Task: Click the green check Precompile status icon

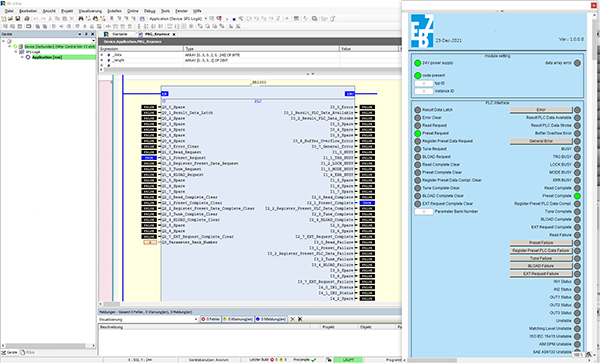Action: pos(314,360)
